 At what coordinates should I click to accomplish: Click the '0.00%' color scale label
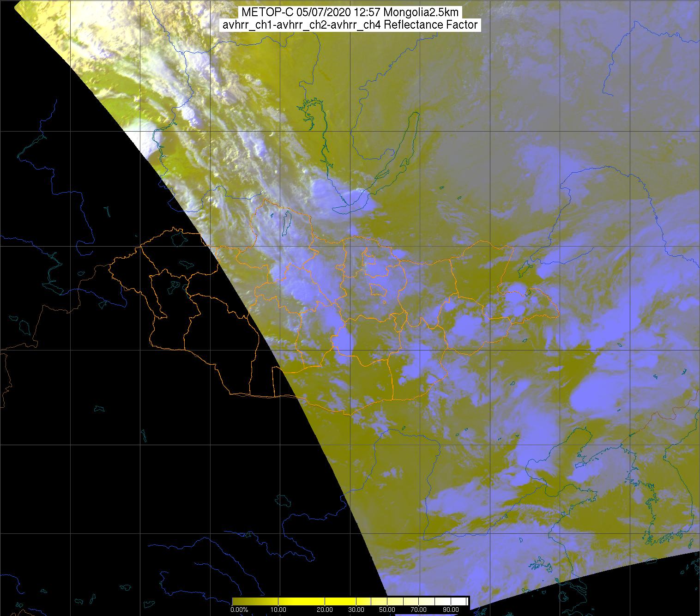239,610
